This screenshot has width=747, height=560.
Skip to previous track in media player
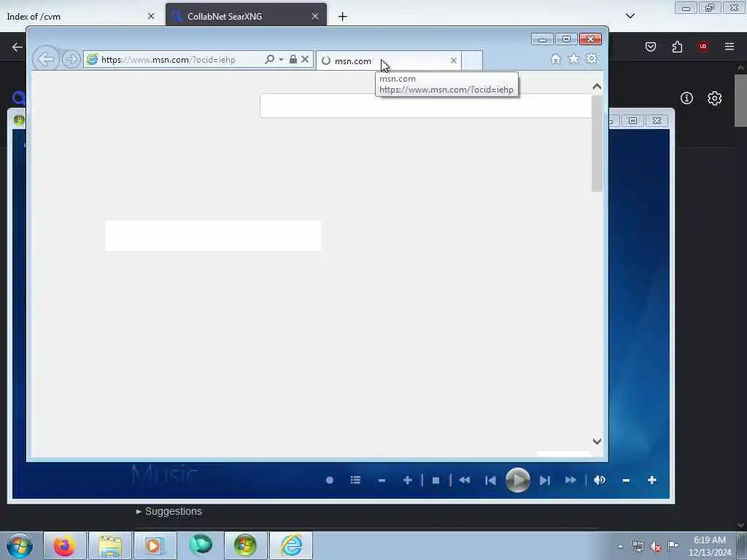(x=490, y=481)
